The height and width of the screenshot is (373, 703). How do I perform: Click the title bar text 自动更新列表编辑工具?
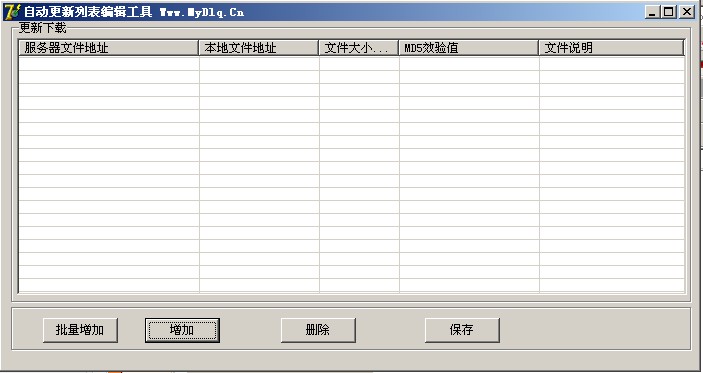click(88, 12)
